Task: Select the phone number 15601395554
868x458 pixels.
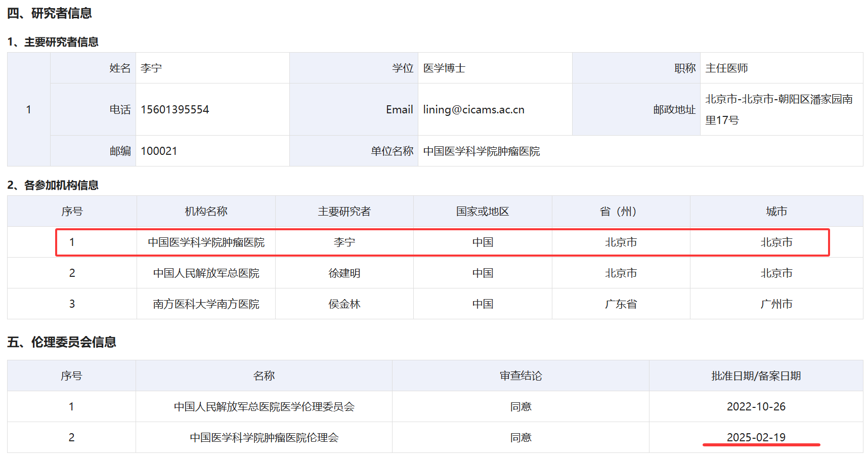Action: (175, 109)
